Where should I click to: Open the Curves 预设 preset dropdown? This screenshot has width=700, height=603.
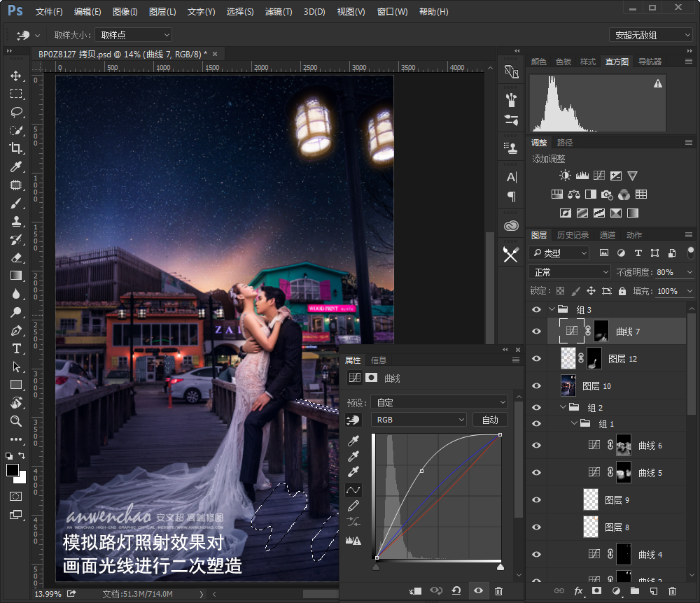[x=440, y=402]
